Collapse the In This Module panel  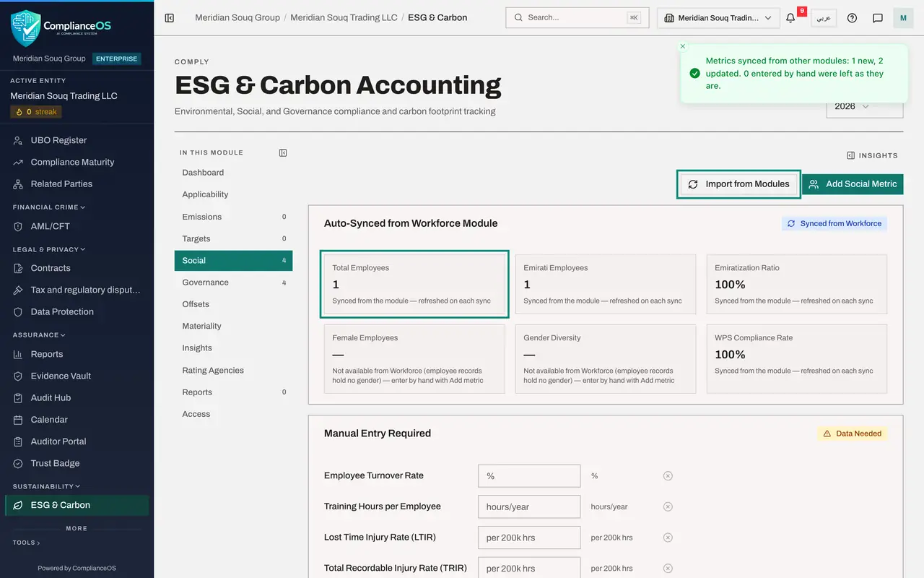[x=283, y=152]
